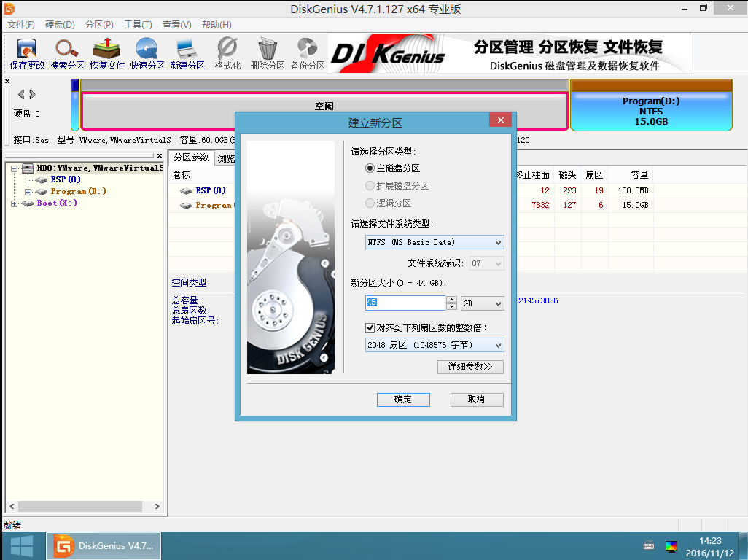Go to previous disk with left arrow
The image size is (748, 560).
tap(20, 95)
